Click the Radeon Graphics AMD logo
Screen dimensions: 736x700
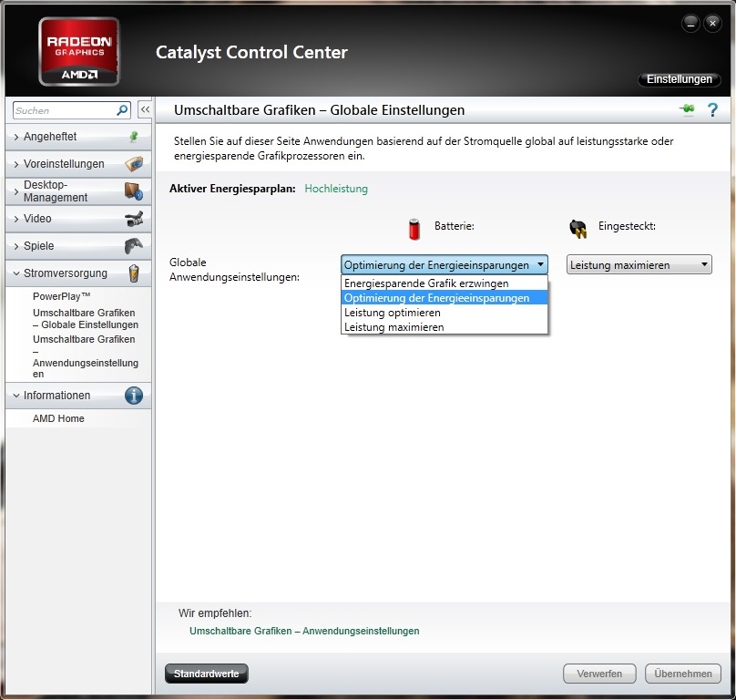79,52
